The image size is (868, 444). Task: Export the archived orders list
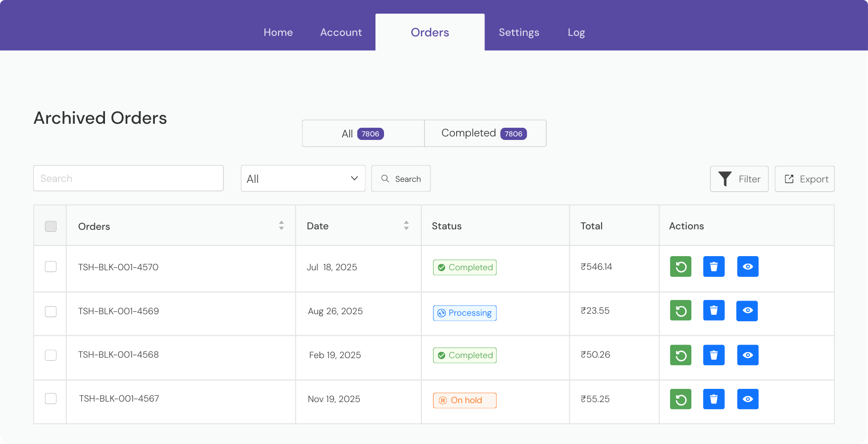(x=804, y=179)
